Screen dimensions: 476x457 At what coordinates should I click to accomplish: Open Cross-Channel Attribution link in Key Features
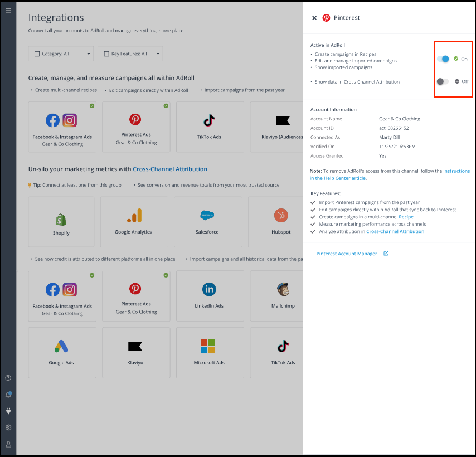(395, 231)
